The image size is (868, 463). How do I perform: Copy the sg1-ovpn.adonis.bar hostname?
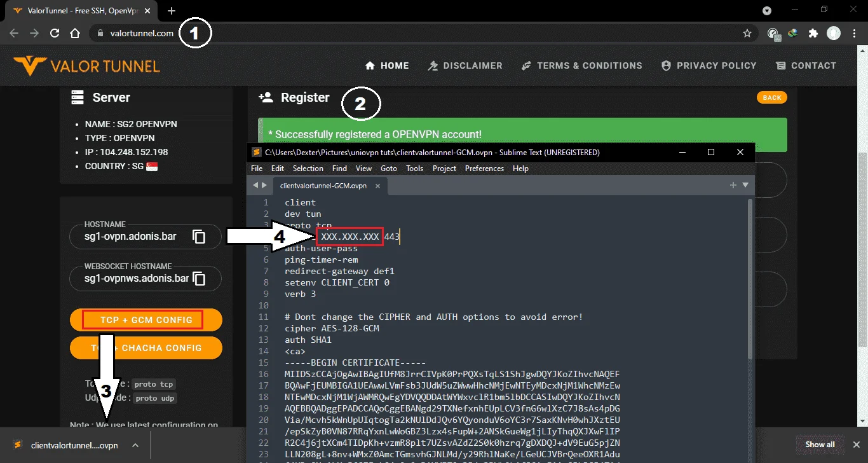[x=199, y=237]
